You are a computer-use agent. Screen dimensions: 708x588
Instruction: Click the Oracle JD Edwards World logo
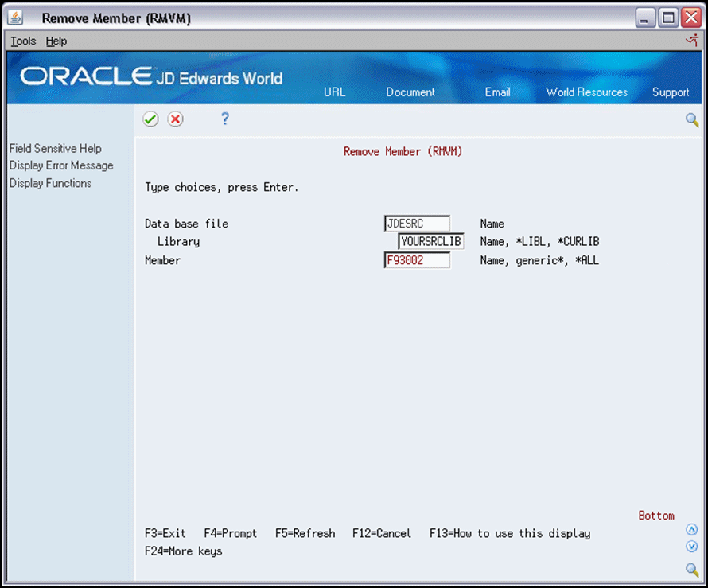coord(151,76)
